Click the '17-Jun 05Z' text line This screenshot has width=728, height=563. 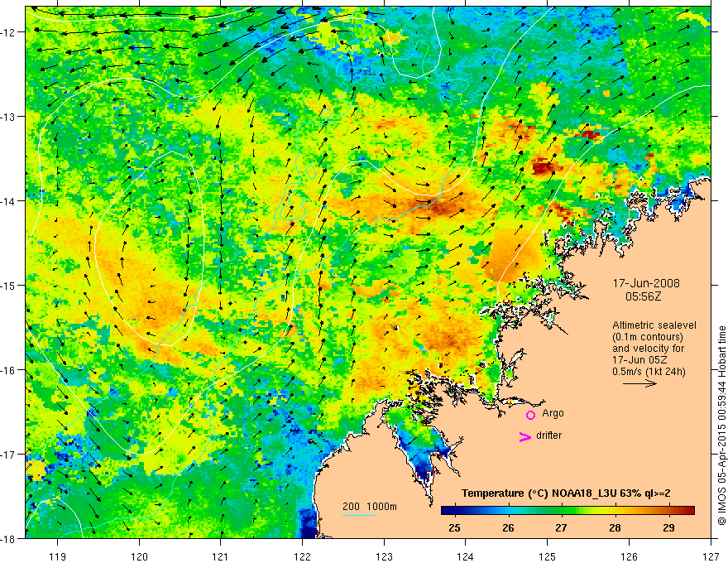(639, 360)
